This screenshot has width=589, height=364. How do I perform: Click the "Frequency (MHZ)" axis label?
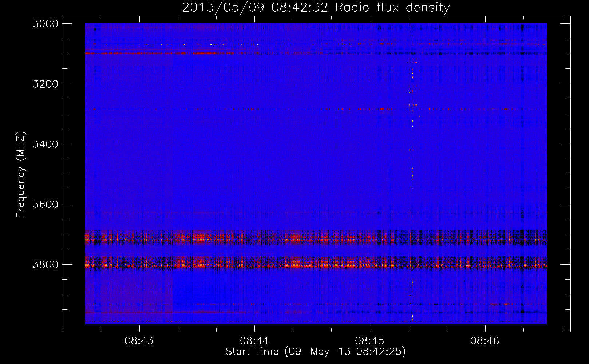click(21, 174)
